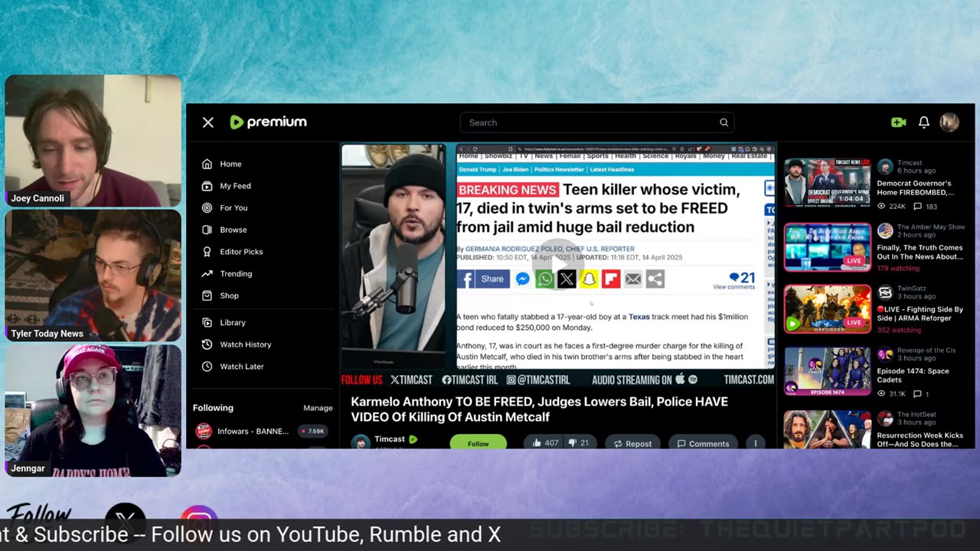Click the 183 comments count on the Timcast video
Image resolution: width=980 pixels, height=551 pixels.
[x=926, y=207]
